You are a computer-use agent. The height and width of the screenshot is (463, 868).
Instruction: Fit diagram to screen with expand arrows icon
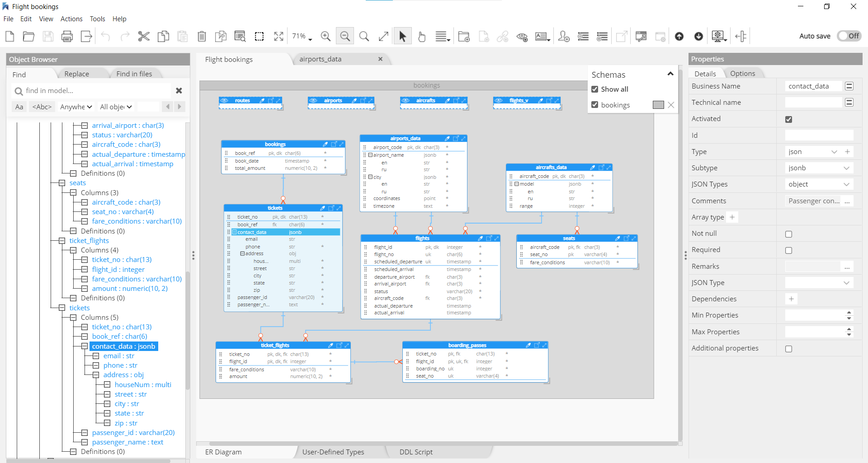coord(278,36)
